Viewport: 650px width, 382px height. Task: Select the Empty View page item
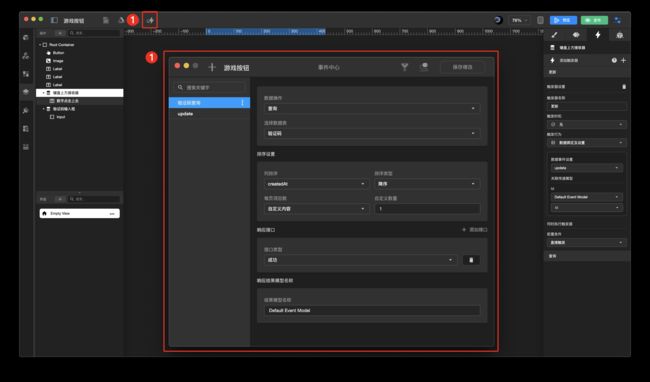point(80,213)
